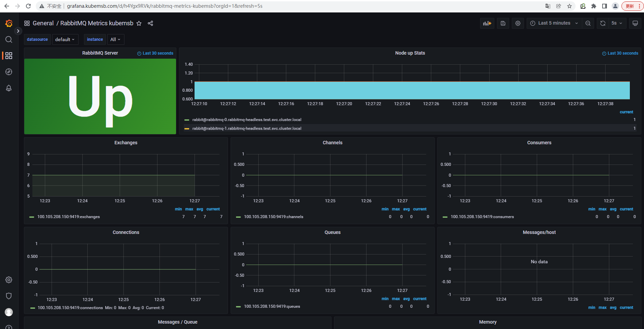This screenshot has height=329, width=644.
Task: Open the Memory panel title menu
Action: [488, 322]
